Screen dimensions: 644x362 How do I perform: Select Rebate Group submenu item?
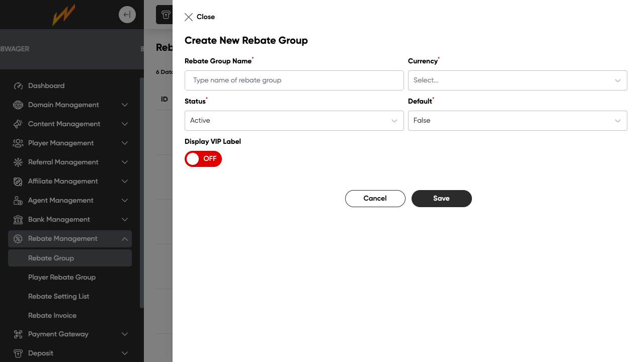[x=70, y=258]
